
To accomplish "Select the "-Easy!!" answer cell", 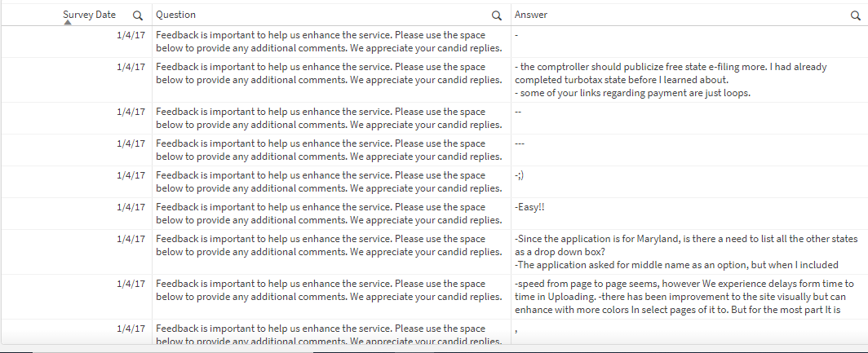I will pyautogui.click(x=530, y=207).
